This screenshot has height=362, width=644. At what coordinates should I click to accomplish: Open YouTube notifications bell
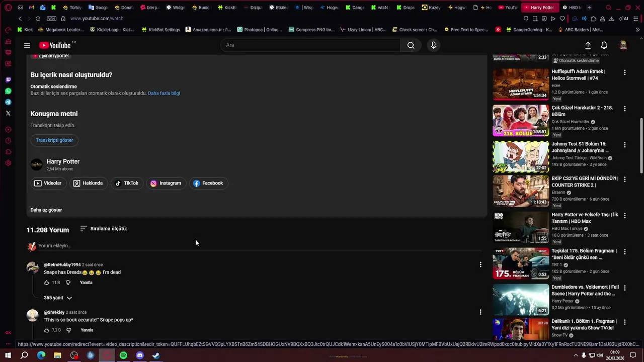(x=604, y=45)
